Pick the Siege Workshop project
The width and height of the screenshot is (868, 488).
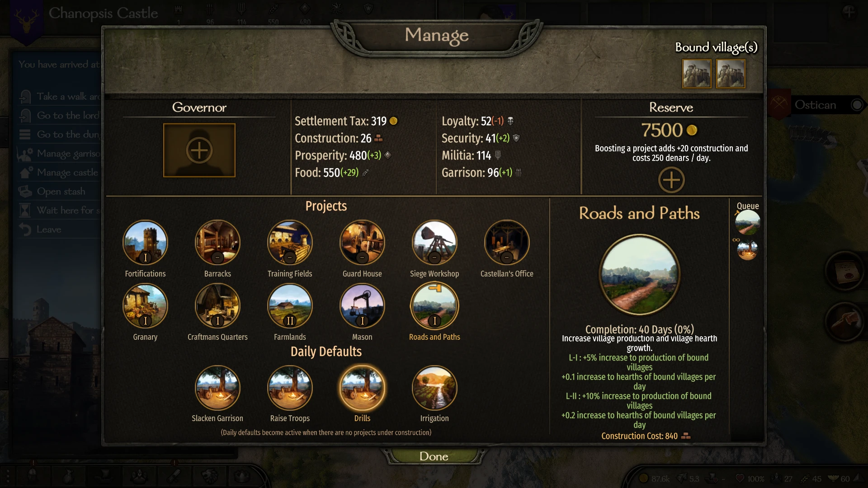click(x=434, y=243)
